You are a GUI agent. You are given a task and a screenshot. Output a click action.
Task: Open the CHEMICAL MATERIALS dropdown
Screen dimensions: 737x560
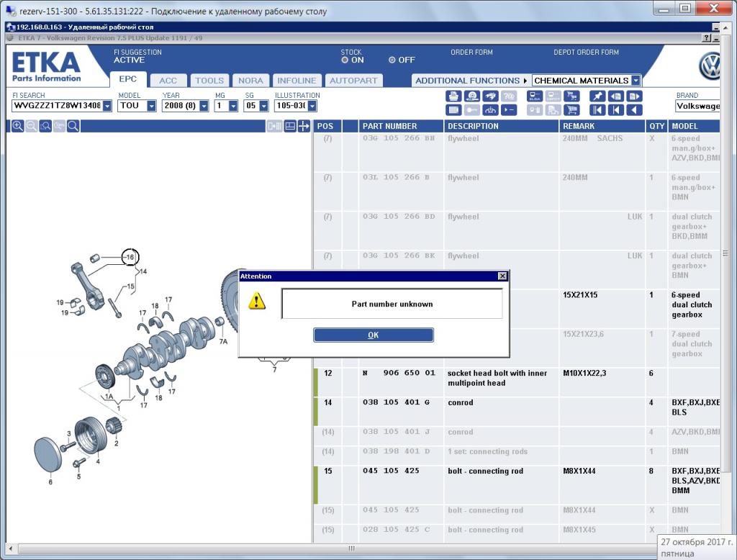click(636, 81)
